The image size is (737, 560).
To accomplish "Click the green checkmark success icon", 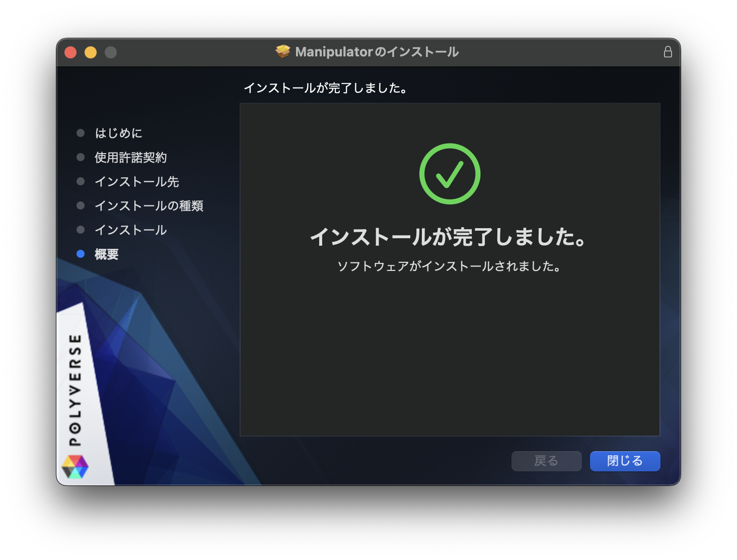I will click(x=450, y=174).
